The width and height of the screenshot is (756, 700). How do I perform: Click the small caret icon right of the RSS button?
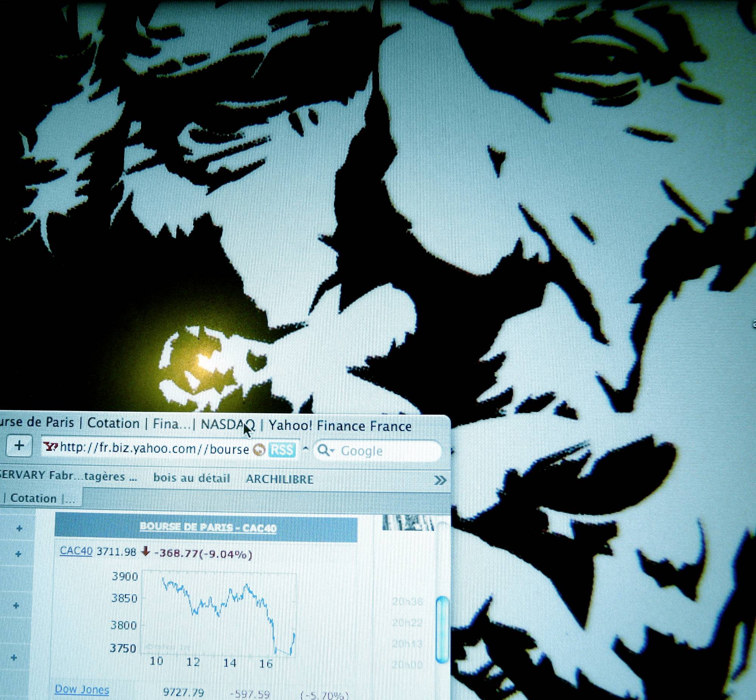pyautogui.click(x=305, y=449)
